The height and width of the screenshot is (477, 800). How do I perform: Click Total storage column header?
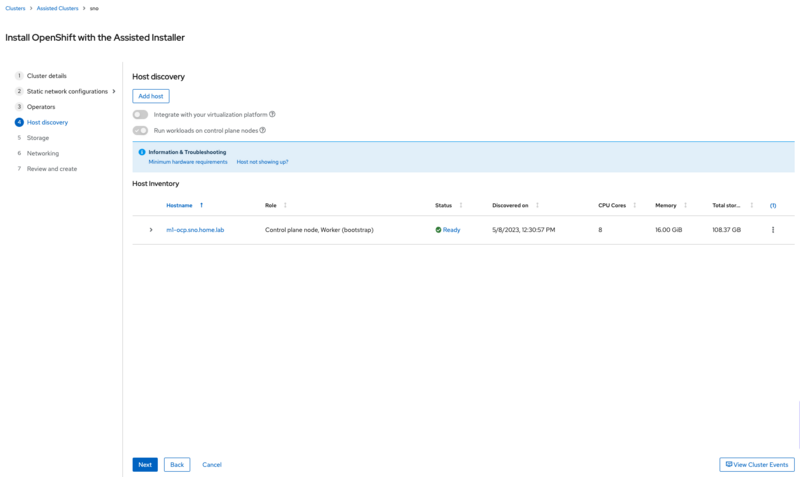(726, 205)
